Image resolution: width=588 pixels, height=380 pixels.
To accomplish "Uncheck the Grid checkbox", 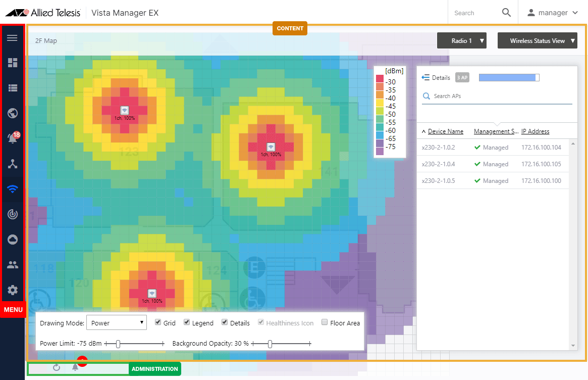I will tap(158, 322).
